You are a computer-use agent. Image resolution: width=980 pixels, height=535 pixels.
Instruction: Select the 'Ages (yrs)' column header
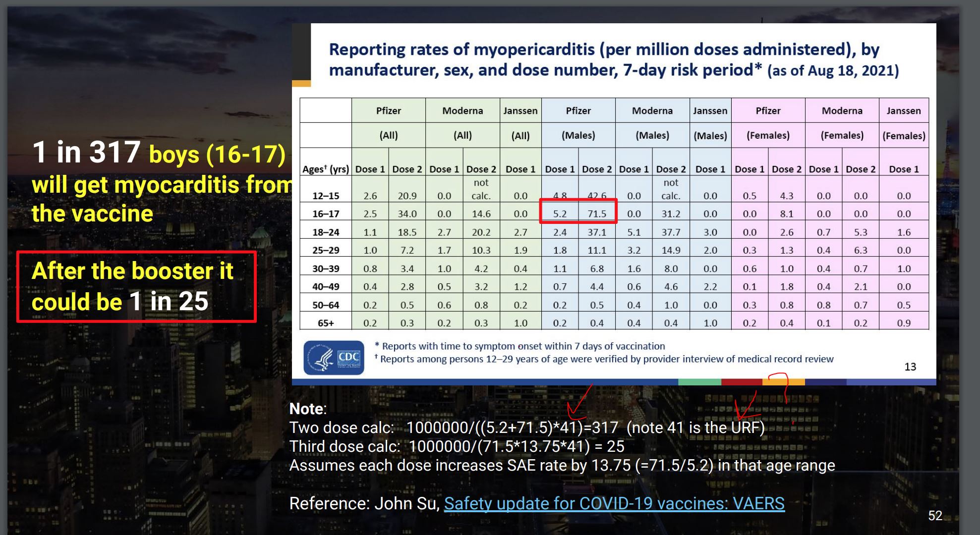(x=326, y=169)
